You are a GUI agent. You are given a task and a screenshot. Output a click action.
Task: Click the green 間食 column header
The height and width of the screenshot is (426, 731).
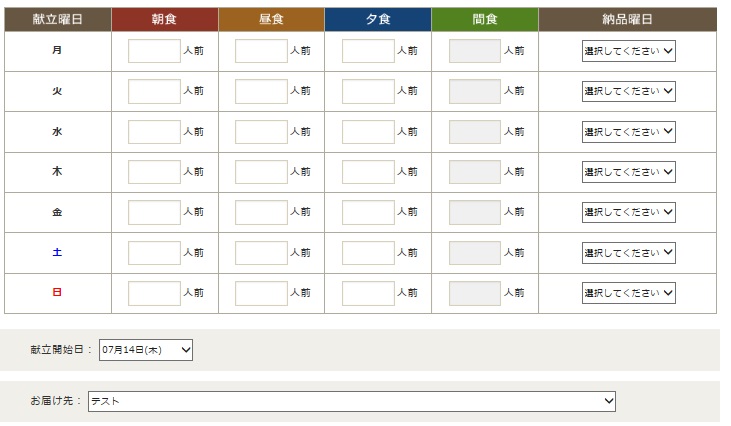point(485,19)
